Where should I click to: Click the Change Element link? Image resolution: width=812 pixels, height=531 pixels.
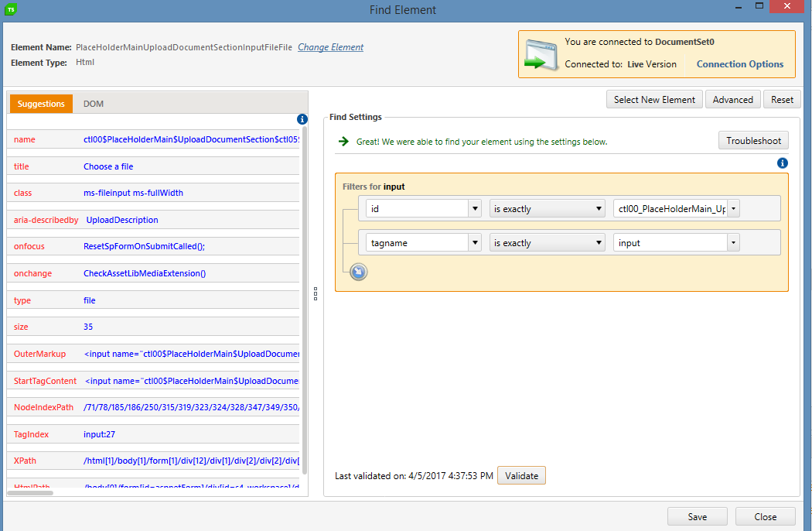tap(330, 47)
